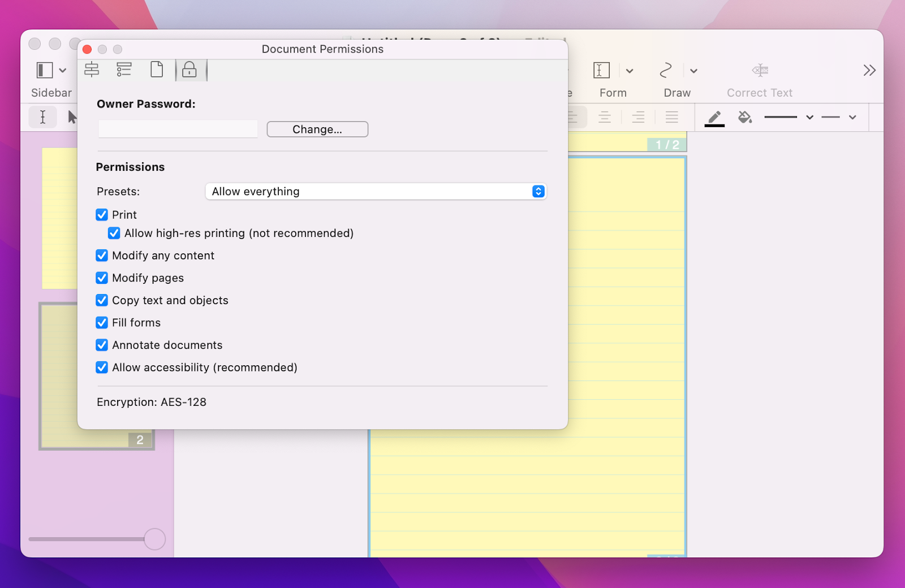Adjust the sidebar zoom slider
Viewport: 905px width, 588px height.
click(154, 539)
